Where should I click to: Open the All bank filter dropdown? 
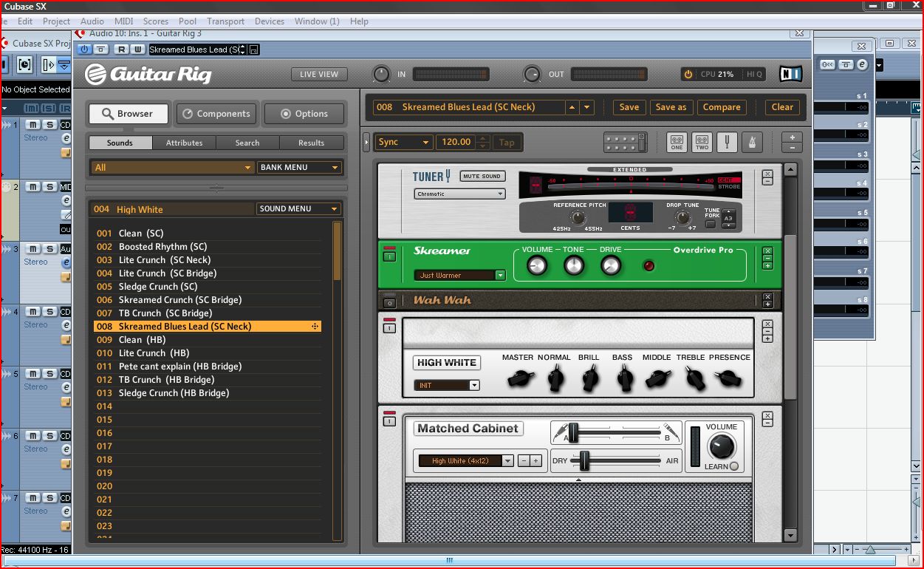click(x=172, y=168)
